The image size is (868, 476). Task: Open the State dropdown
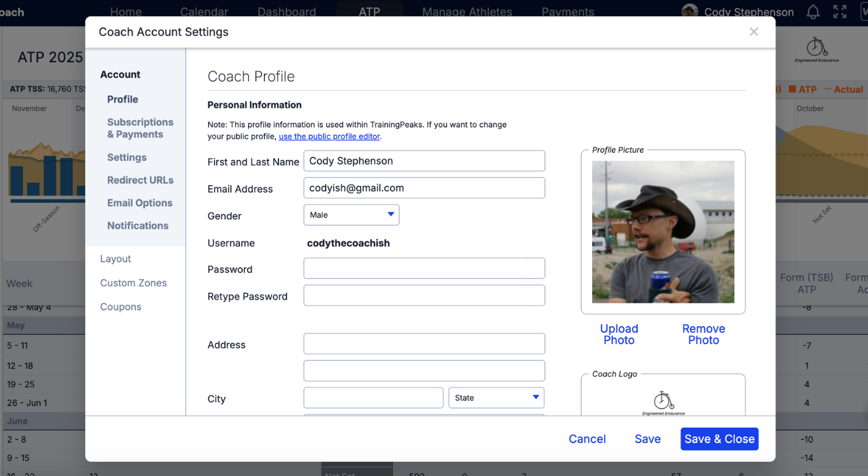[497, 398]
